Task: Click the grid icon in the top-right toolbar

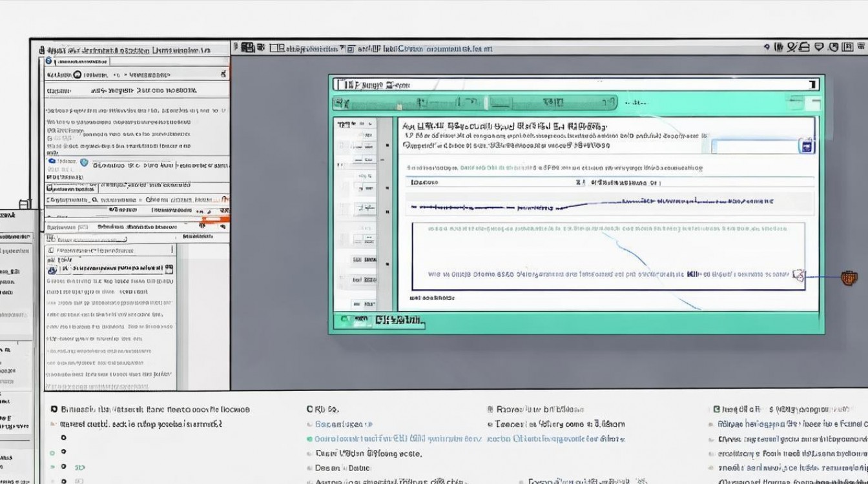Action: point(847,47)
